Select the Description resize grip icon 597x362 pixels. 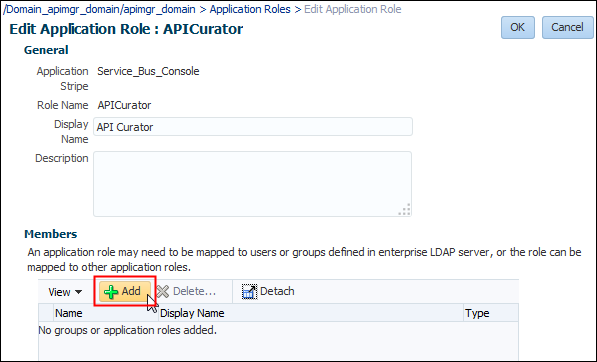(x=405, y=210)
